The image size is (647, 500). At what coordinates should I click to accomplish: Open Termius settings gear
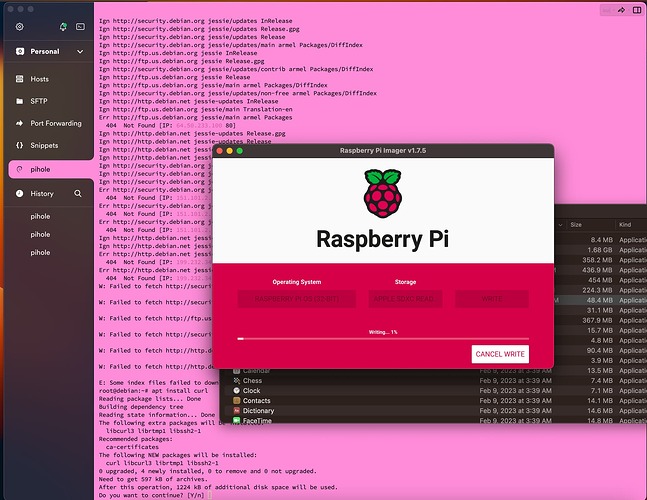click(20, 26)
